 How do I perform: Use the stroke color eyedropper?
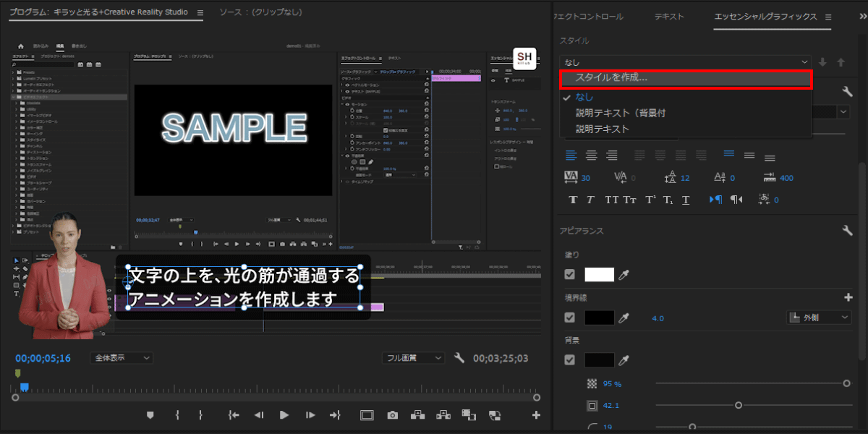point(624,318)
